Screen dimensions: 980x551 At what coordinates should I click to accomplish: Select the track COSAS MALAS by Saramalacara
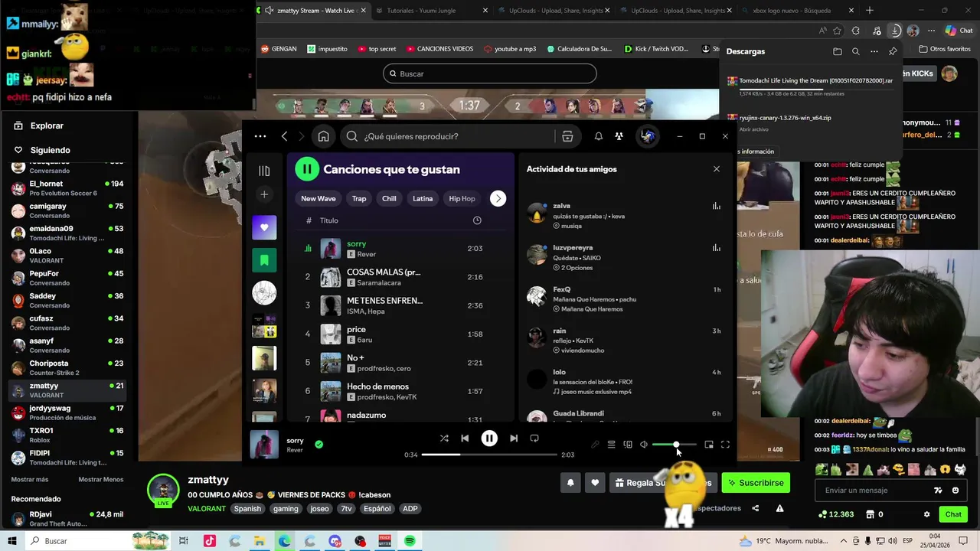point(400,277)
